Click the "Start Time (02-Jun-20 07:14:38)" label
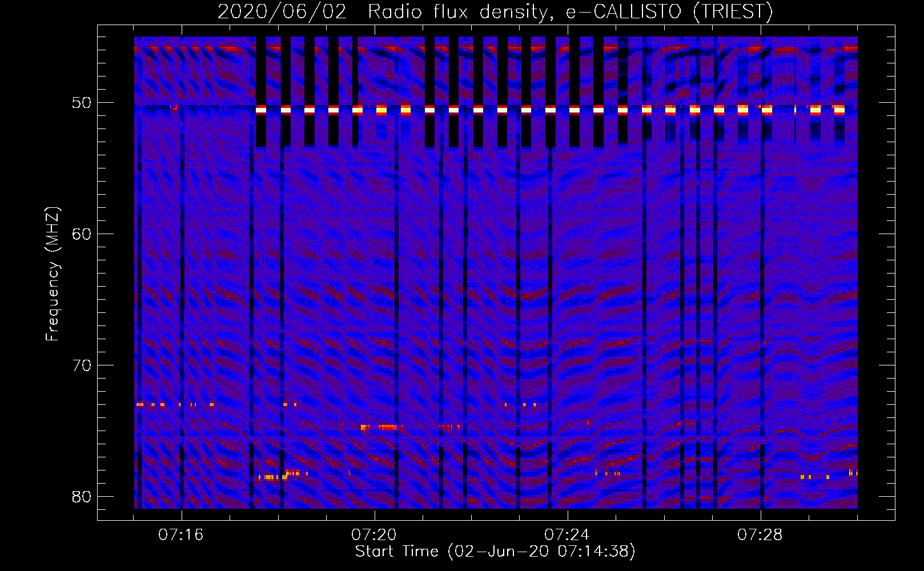 tap(495, 552)
